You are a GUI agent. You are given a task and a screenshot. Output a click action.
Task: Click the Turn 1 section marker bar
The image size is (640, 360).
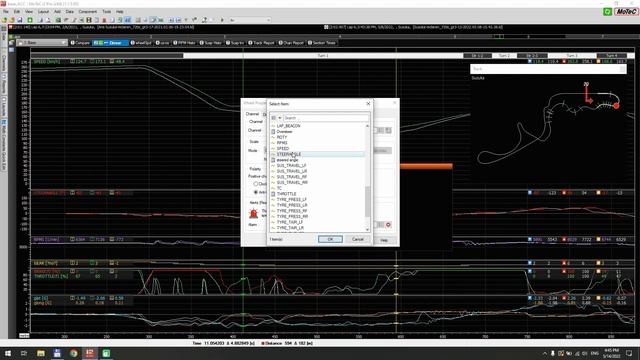(x=322, y=56)
